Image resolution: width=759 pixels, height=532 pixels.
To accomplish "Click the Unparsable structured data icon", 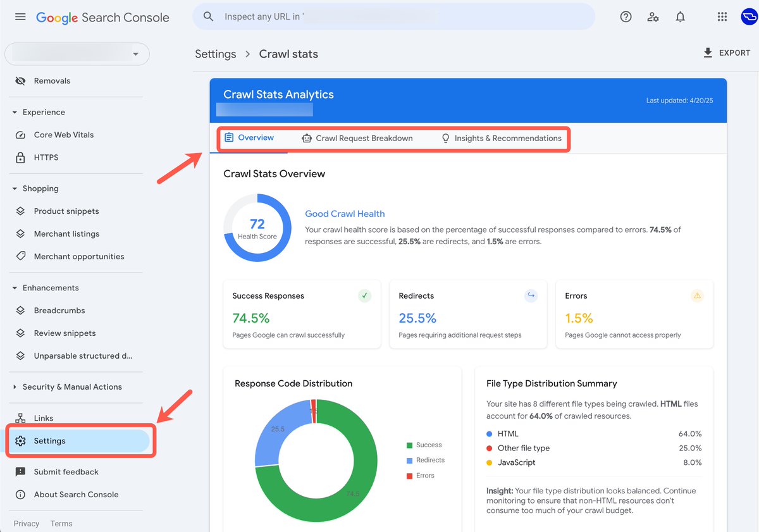I will pos(20,356).
